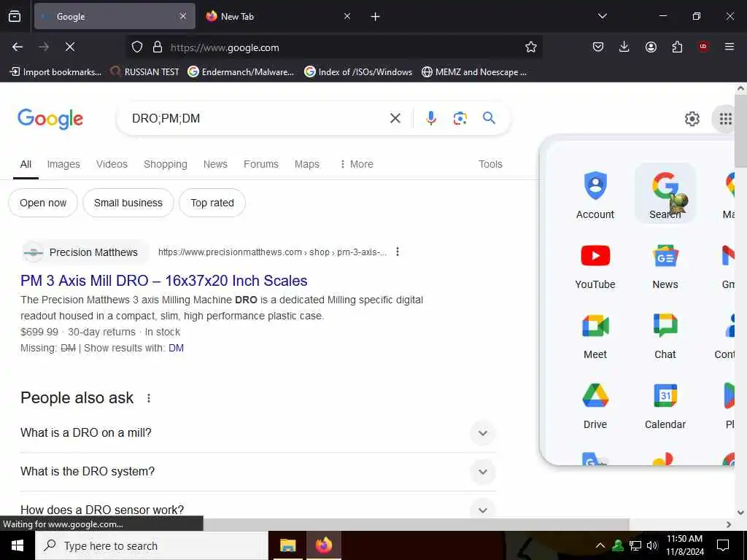This screenshot has height=560, width=747.
Task: Click the magnifier search button
Action: click(x=489, y=118)
